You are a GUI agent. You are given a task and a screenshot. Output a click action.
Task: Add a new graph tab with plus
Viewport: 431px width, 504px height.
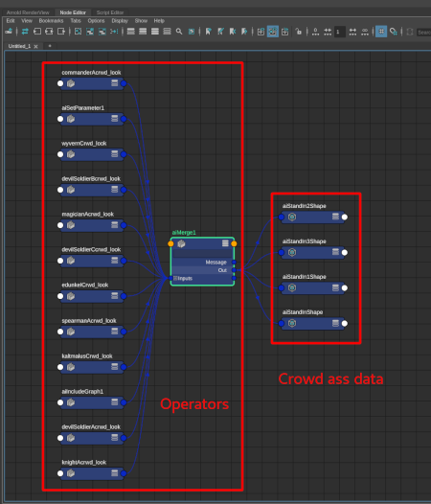[x=50, y=46]
